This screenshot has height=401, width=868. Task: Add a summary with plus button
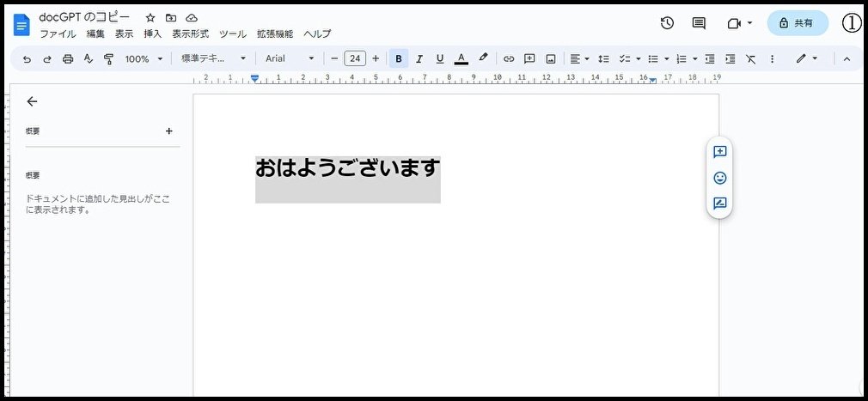coord(168,131)
